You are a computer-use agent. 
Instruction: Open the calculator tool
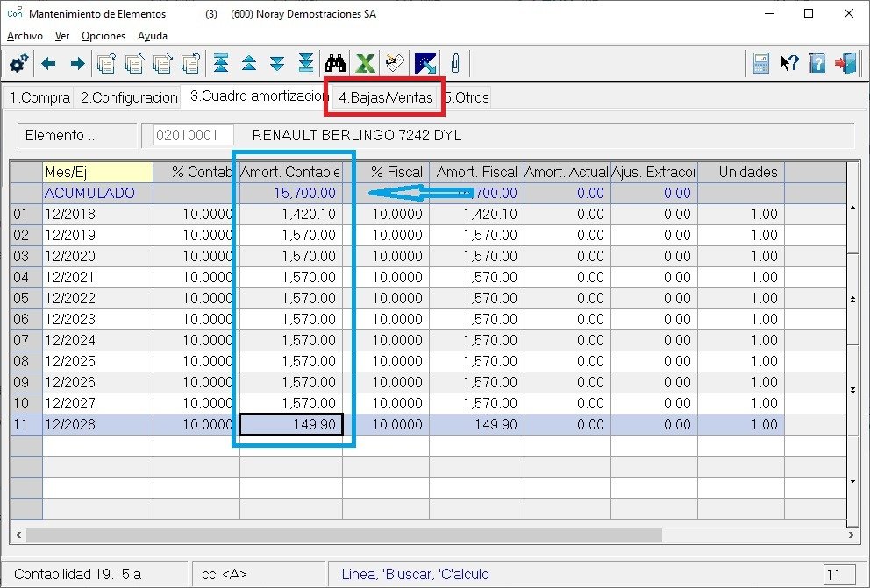point(760,64)
